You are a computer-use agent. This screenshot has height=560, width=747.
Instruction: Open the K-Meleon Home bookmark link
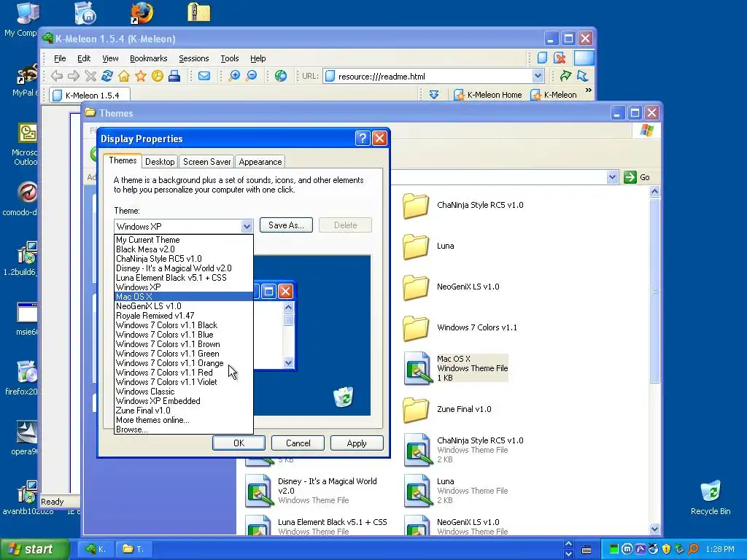[x=488, y=95]
